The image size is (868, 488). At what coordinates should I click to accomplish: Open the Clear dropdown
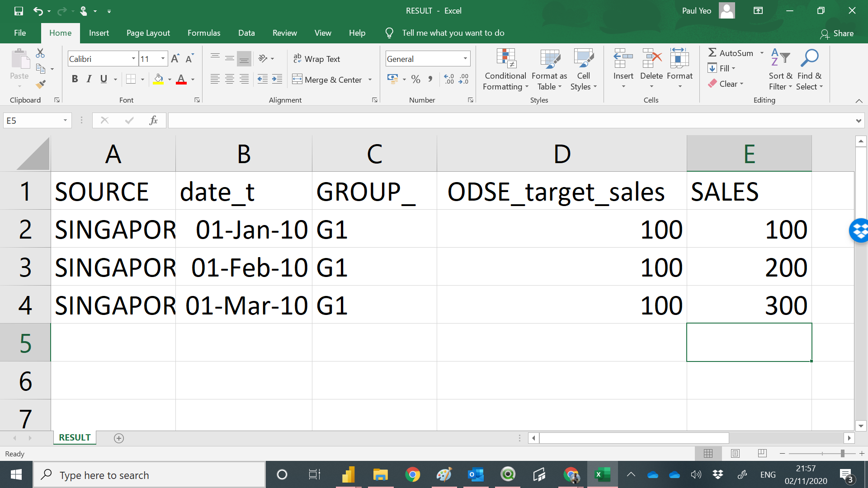[726, 84]
